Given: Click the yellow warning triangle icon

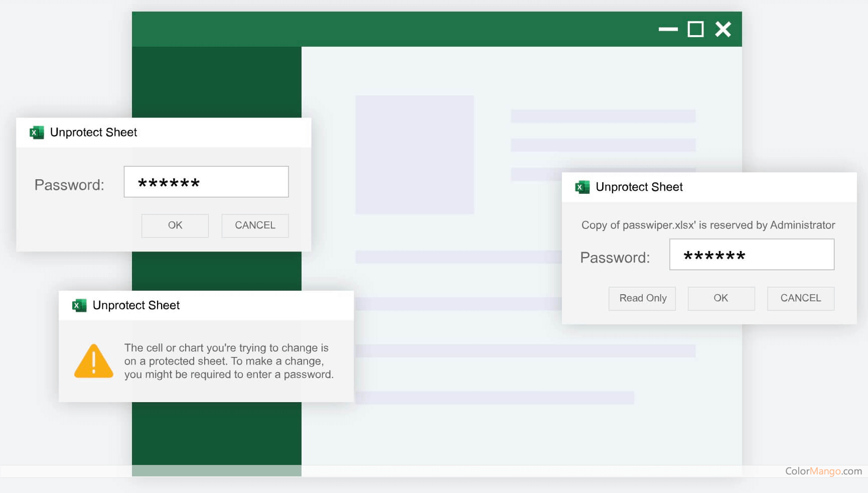Looking at the screenshot, I should point(94,361).
